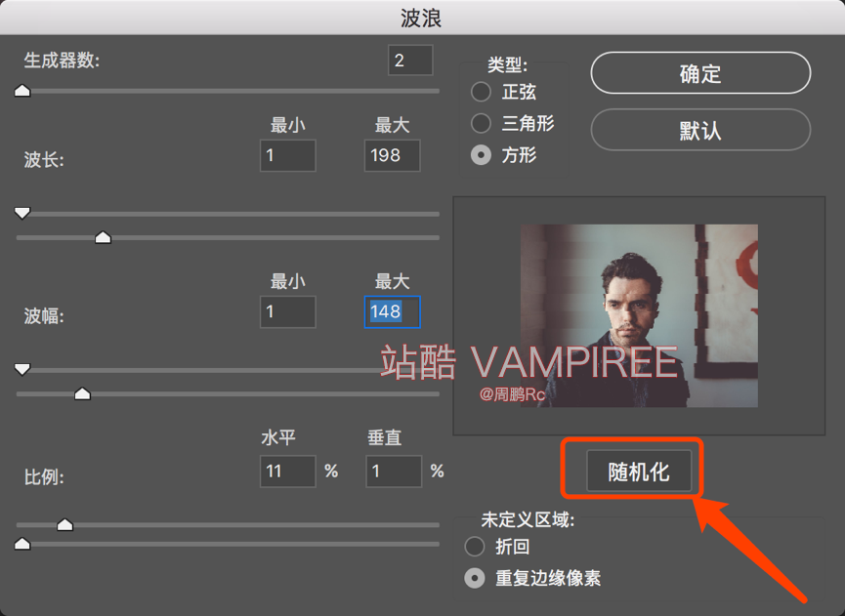This screenshot has width=845, height=616.
Task: Click the 波浪 dialog title
Action: point(421,18)
